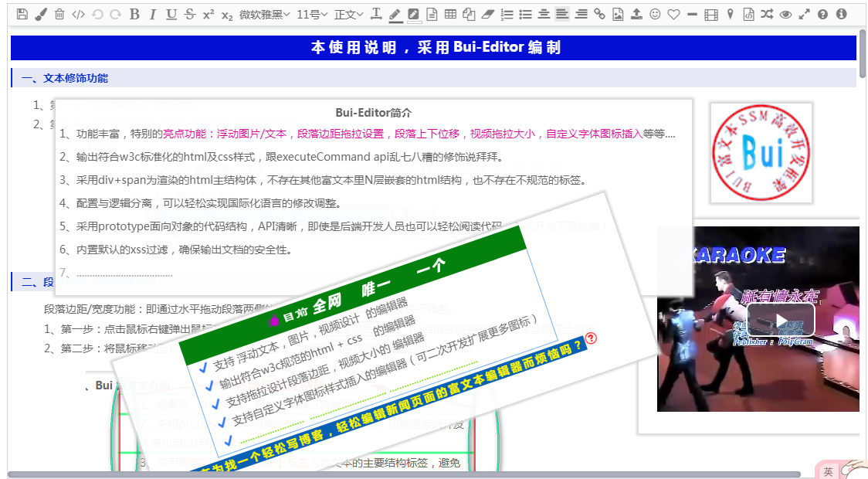
Task: Click the Redo arrow icon
Action: point(115,15)
